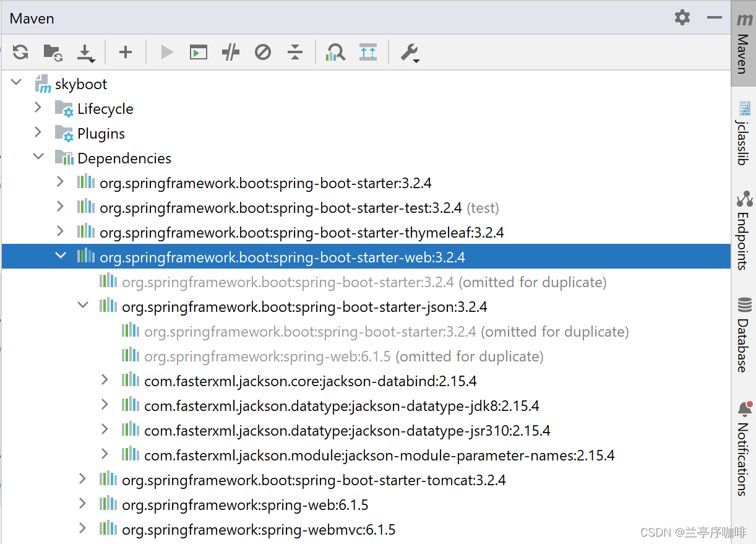
Task: Expand spring-boot-starter-tomcat node
Action: tap(82, 478)
